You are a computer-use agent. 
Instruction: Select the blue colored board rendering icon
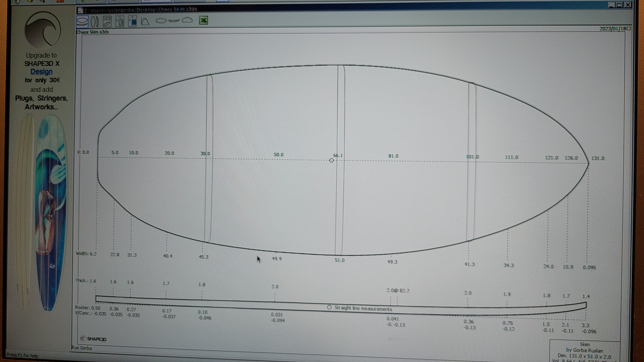[133, 21]
